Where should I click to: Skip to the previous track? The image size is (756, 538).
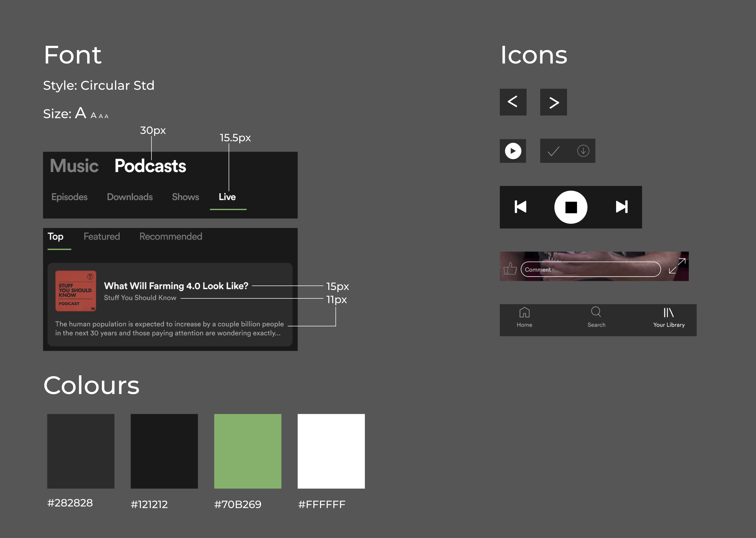[520, 207]
